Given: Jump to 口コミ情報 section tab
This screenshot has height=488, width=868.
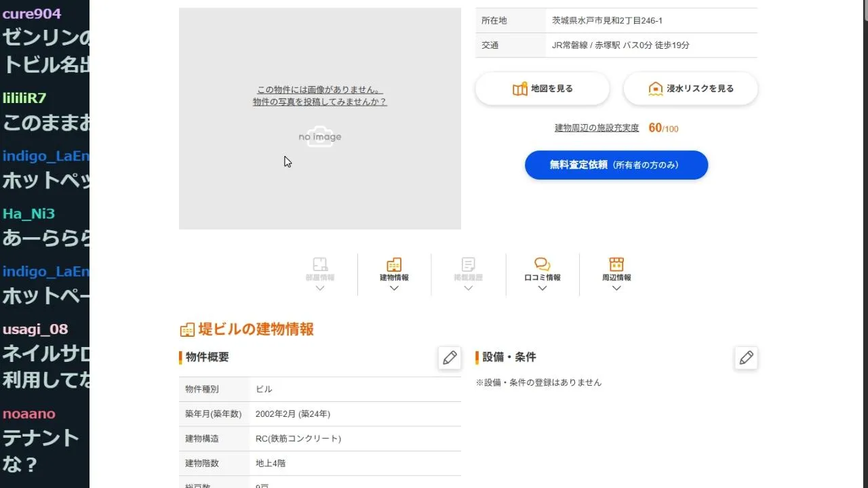Looking at the screenshot, I should 542,274.
